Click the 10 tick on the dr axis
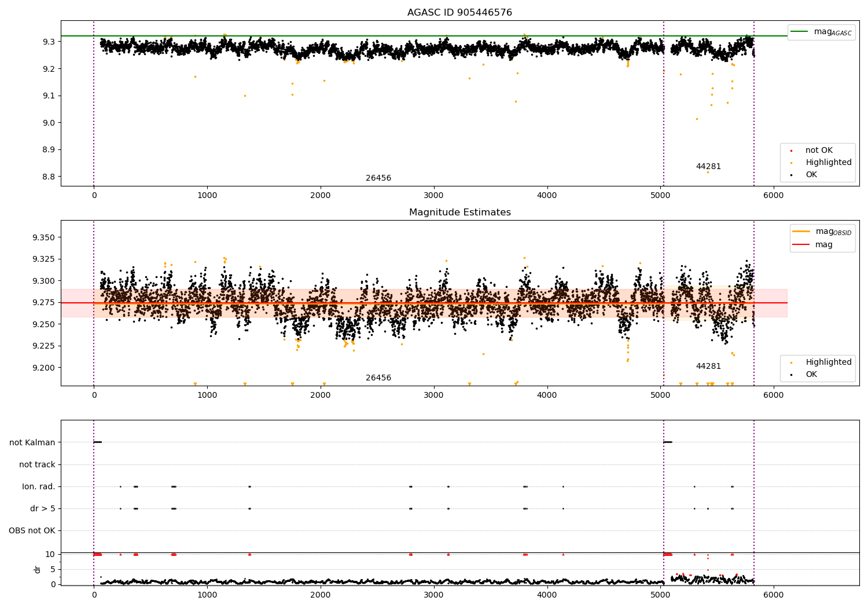868x608 pixels. click(x=50, y=554)
